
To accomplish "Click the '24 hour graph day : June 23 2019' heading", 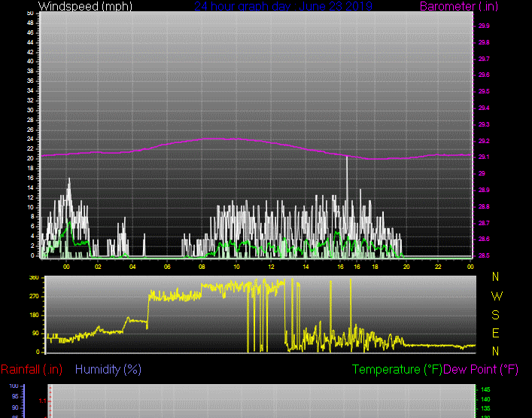I will [x=283, y=6].
